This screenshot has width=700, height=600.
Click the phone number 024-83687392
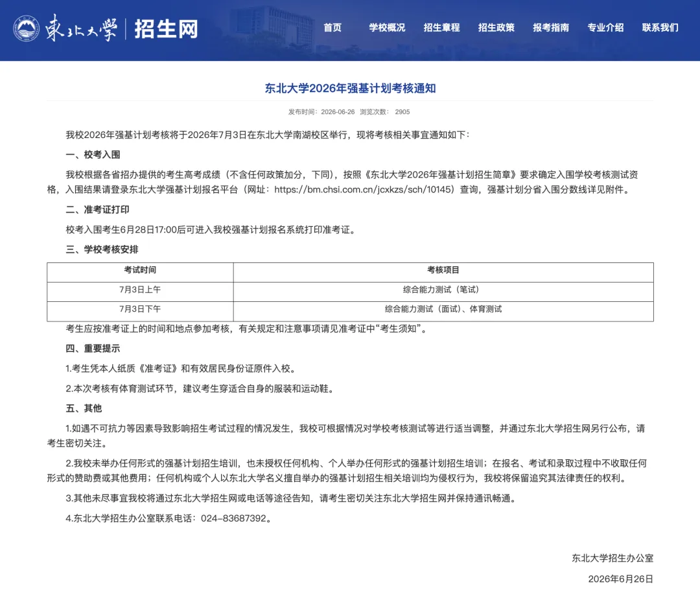(233, 519)
